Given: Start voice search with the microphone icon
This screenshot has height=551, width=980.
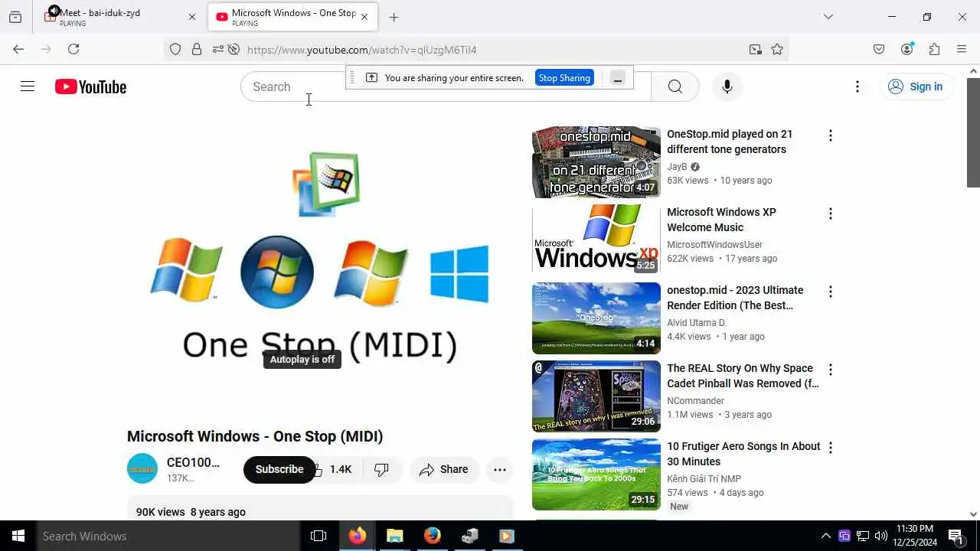Looking at the screenshot, I should (727, 86).
